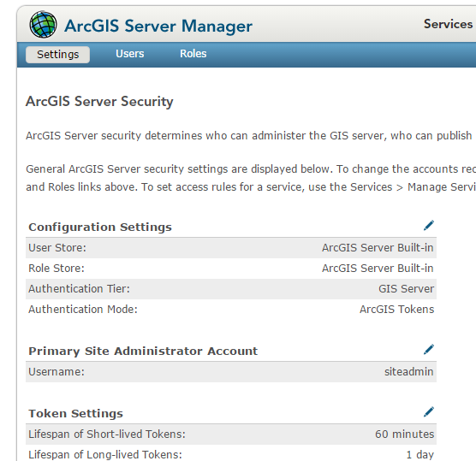
Task: Open the Settings tab
Action: (57, 55)
